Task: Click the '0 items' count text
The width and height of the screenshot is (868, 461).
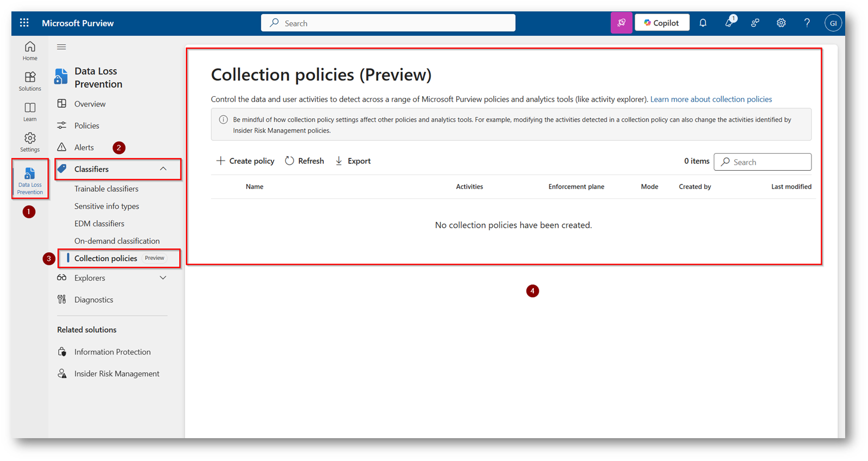Action: (697, 161)
